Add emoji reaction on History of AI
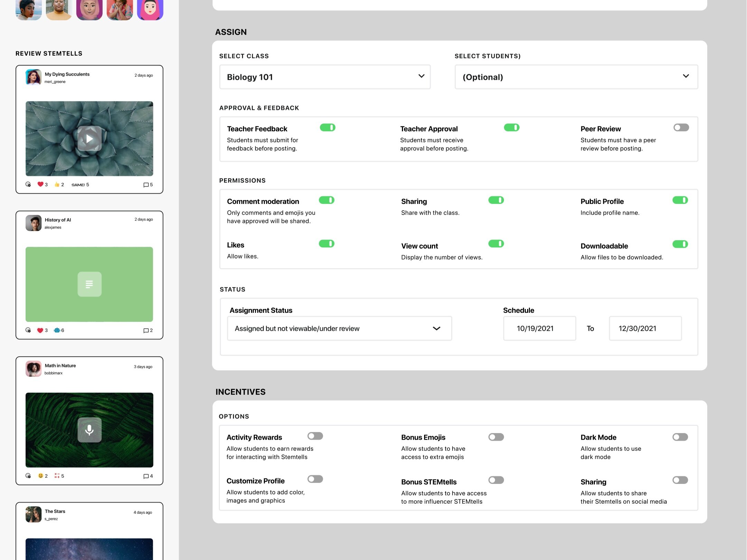The height and width of the screenshot is (560, 747). [28, 330]
